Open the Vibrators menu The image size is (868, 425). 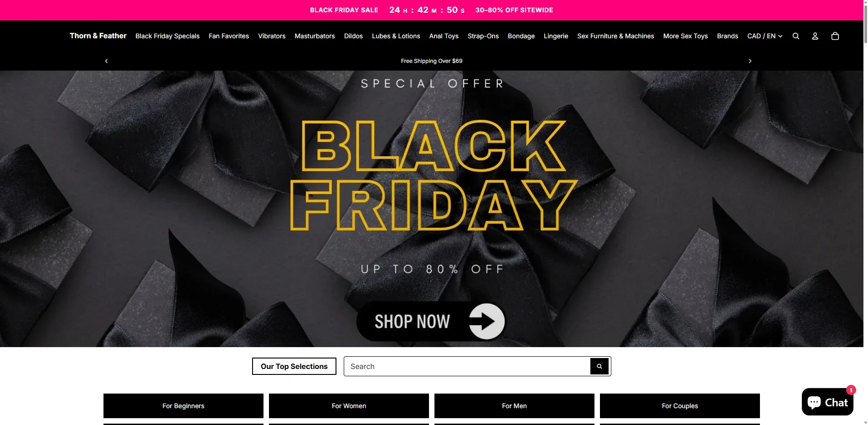click(x=272, y=36)
